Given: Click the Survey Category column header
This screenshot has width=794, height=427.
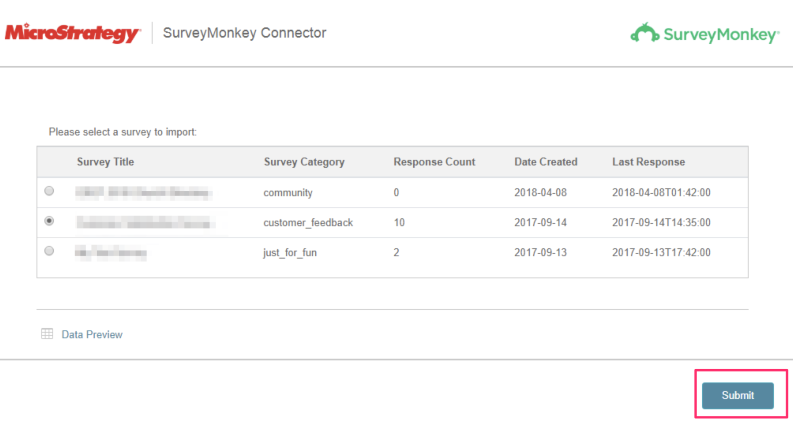Looking at the screenshot, I should [304, 162].
